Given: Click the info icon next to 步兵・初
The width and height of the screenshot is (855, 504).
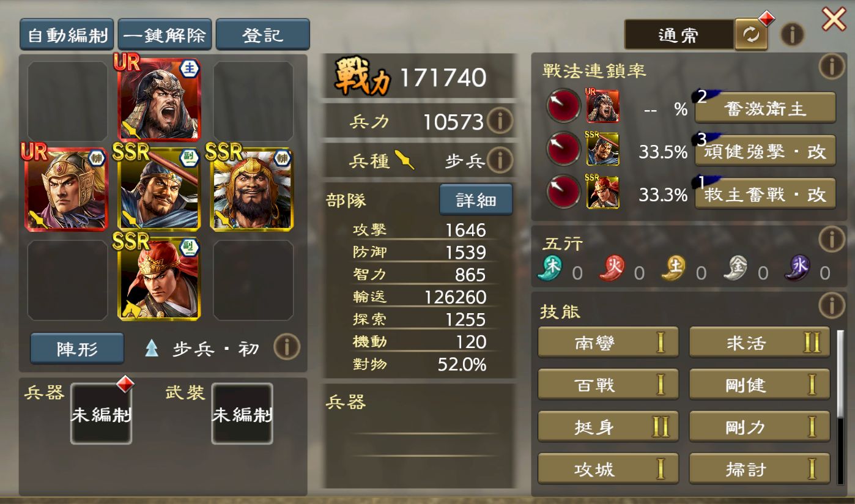Looking at the screenshot, I should [x=286, y=347].
